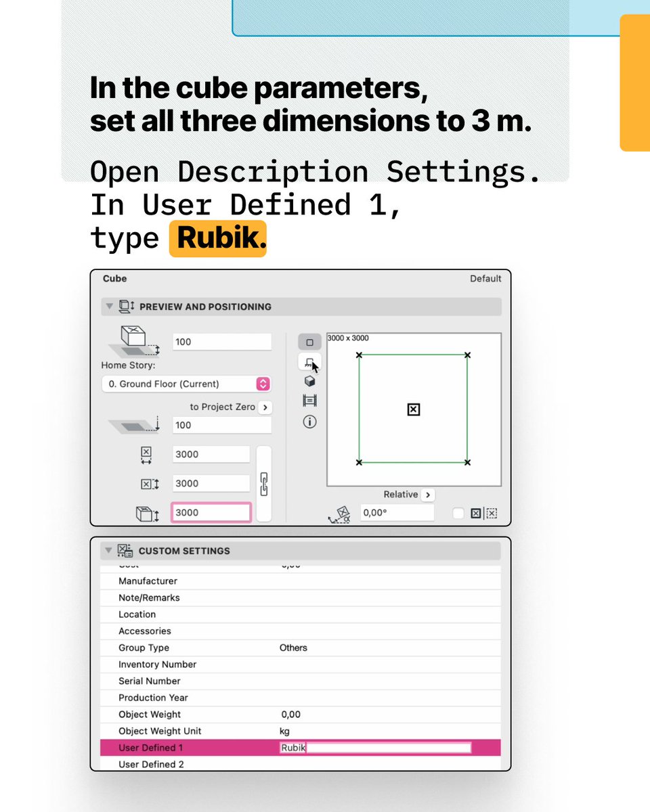This screenshot has width=650, height=812.
Task: Open the preview movie film-strip icon
Action: [x=309, y=401]
